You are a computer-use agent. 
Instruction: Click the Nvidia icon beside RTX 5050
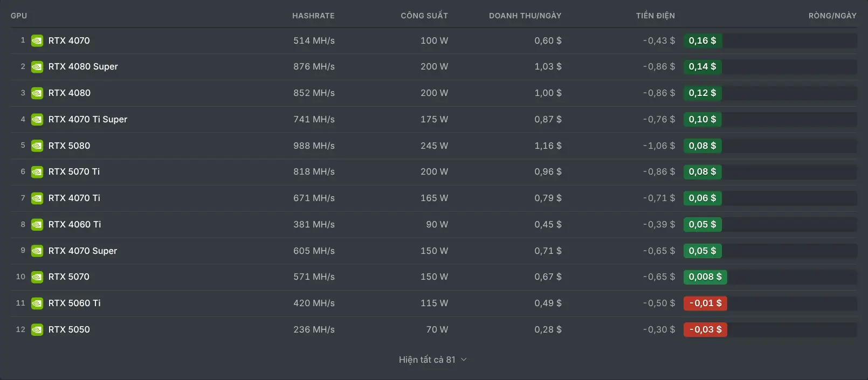point(37,329)
